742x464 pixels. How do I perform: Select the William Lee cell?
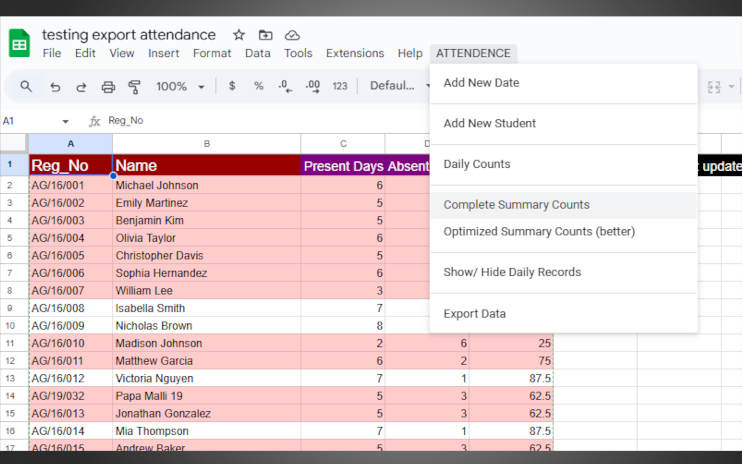[206, 290]
